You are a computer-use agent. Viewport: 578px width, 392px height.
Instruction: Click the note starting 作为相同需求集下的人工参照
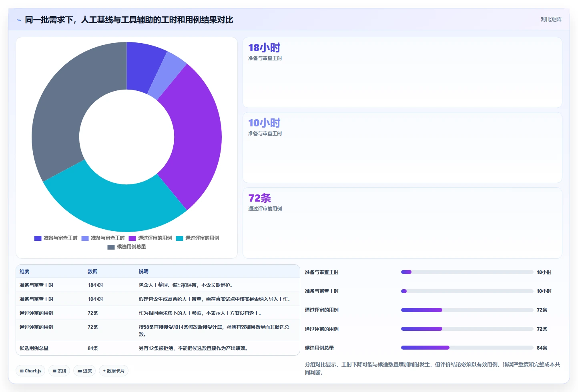201,313
